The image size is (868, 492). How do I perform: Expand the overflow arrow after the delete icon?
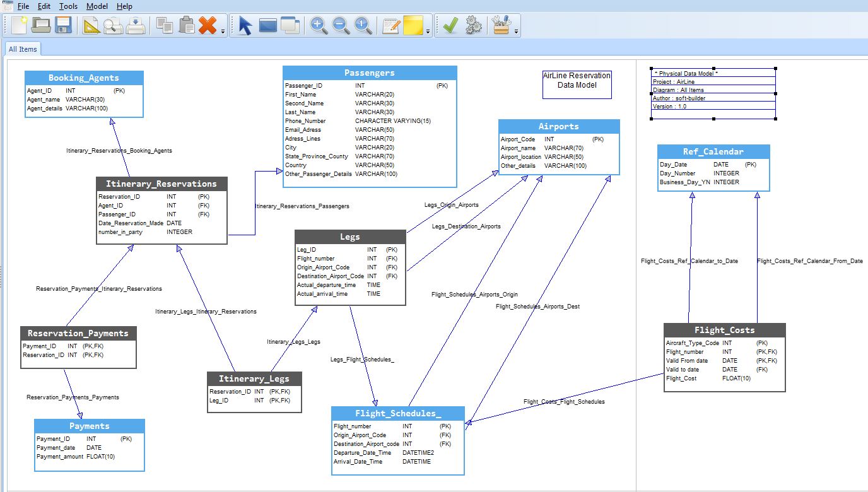(223, 32)
